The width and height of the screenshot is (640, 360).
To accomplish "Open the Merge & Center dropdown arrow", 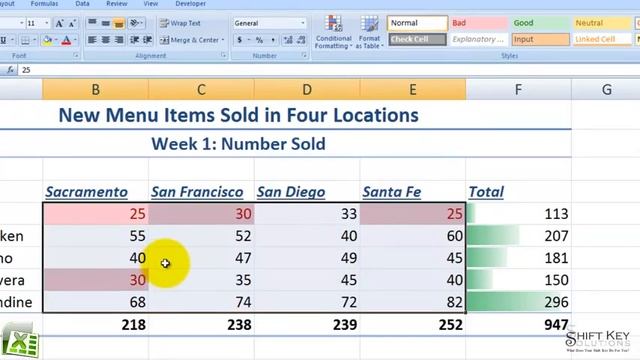I will (x=223, y=40).
